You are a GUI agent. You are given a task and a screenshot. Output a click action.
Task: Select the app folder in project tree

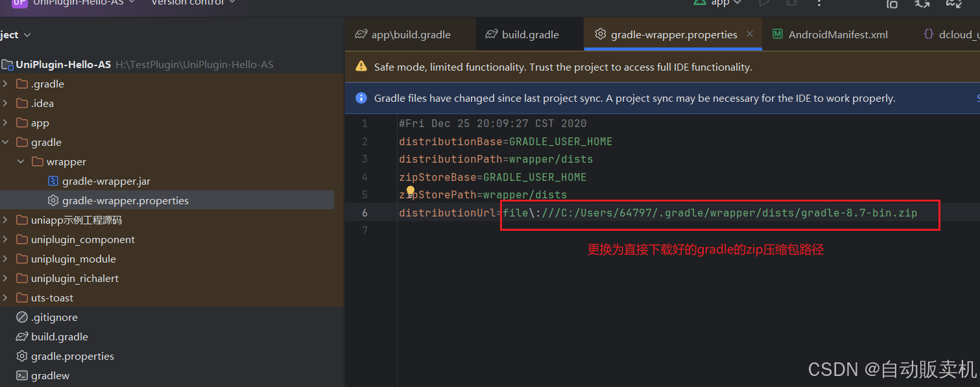[x=169, y=123]
